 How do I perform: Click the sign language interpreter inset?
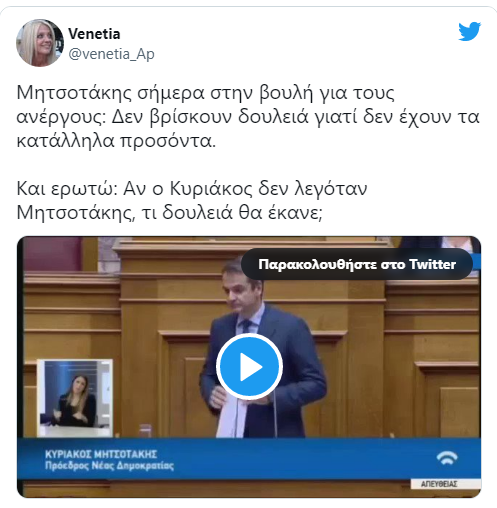(75, 398)
